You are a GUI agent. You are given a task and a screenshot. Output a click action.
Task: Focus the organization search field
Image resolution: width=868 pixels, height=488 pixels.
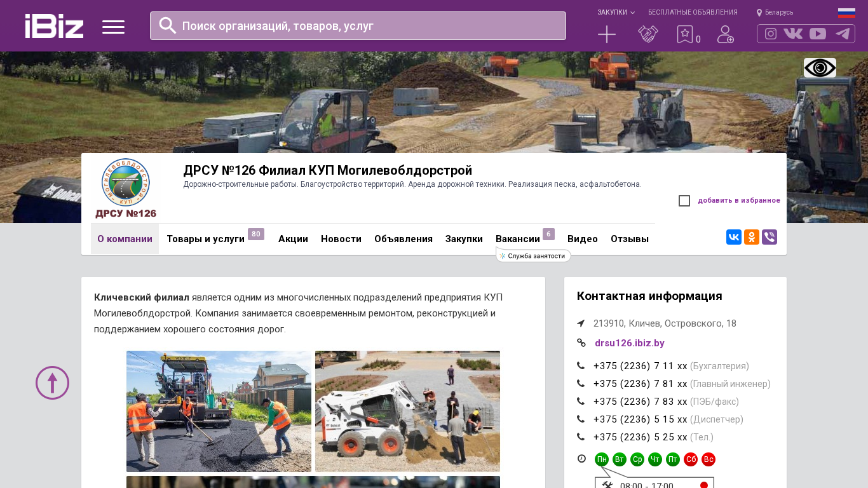click(x=358, y=25)
